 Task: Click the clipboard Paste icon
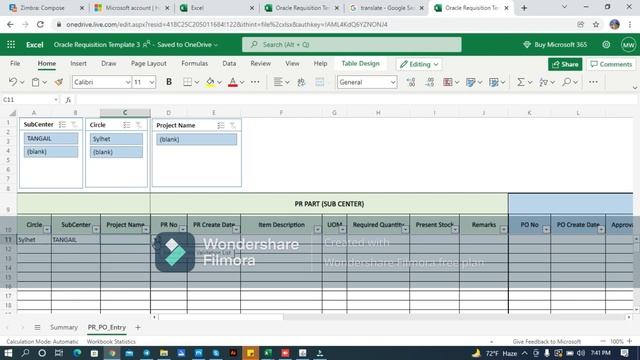click(x=36, y=82)
